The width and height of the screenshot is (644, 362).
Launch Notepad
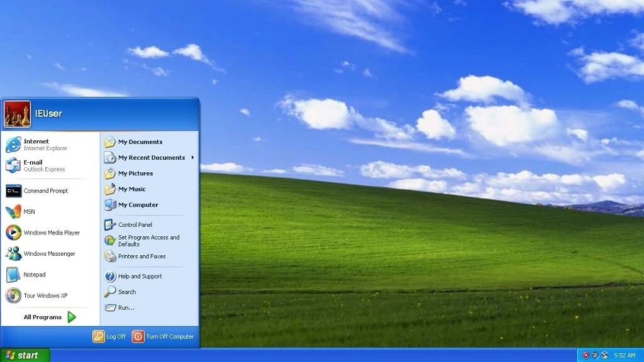pyautogui.click(x=35, y=275)
